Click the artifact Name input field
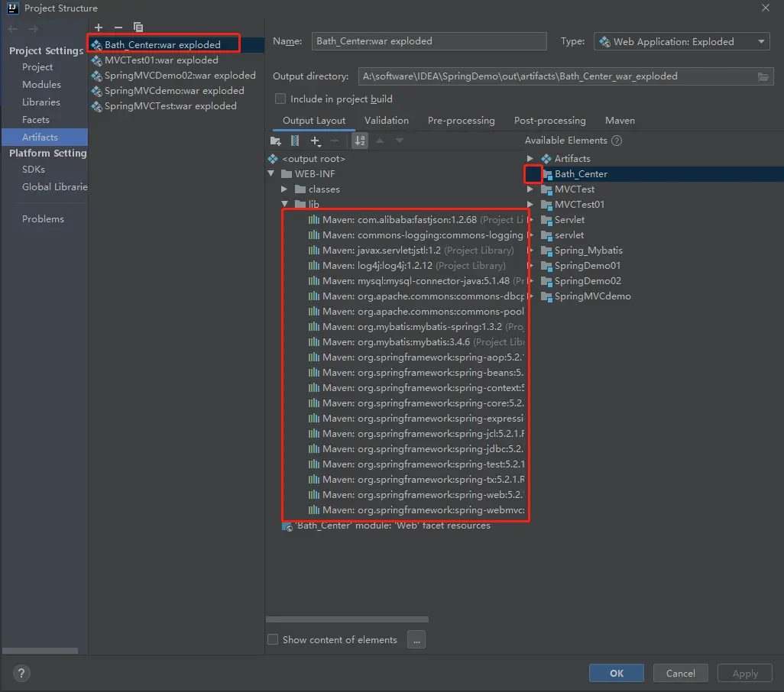This screenshot has height=692, width=784. (429, 41)
